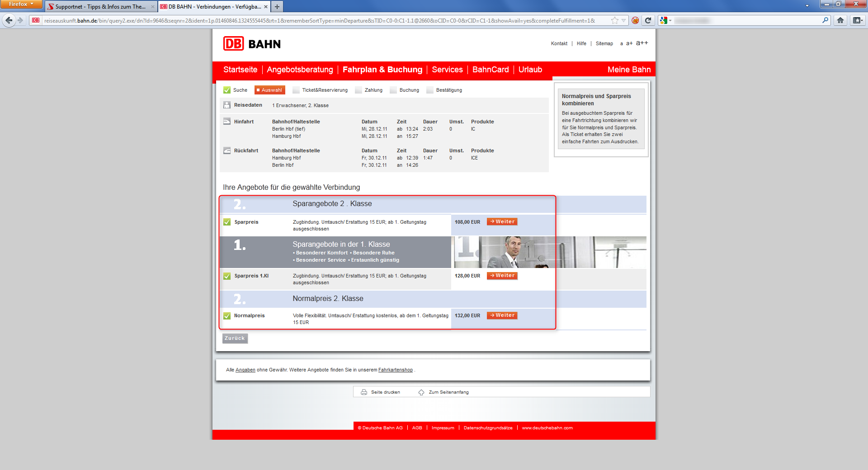This screenshot has height=470, width=868.
Task: Open the AGB footer link
Action: point(417,428)
